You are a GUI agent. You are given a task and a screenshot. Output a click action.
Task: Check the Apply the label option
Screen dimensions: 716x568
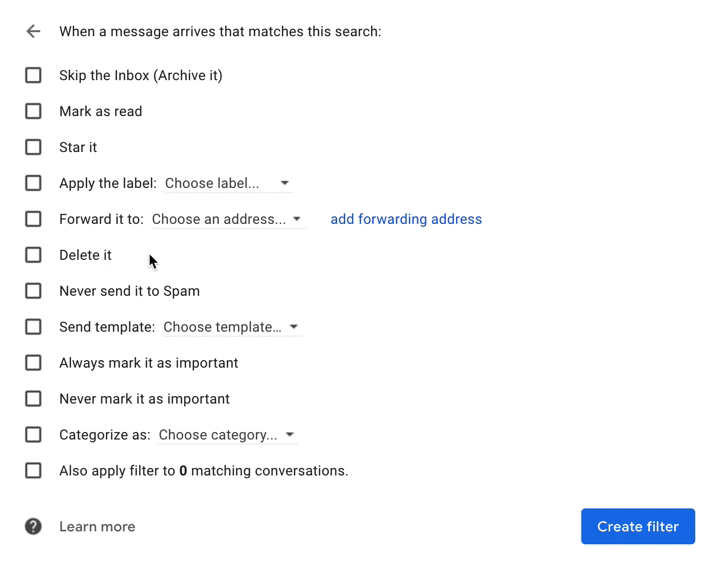pyautogui.click(x=33, y=183)
